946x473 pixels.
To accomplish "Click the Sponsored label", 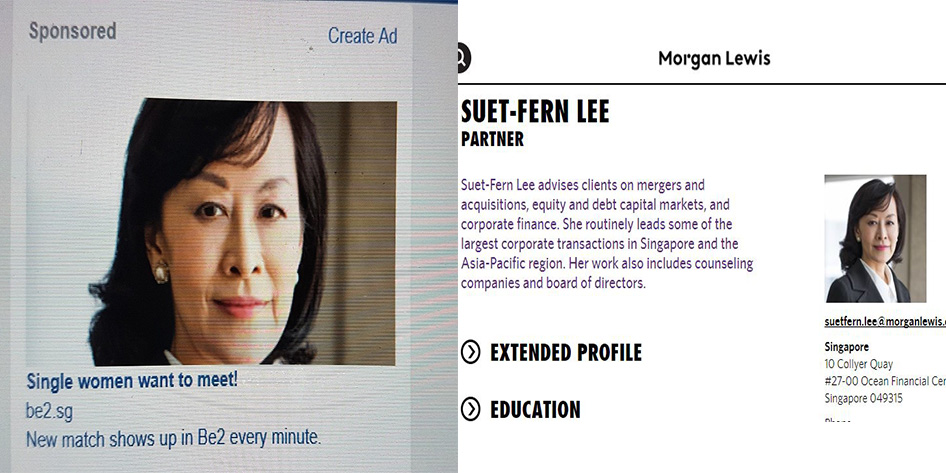I will (x=72, y=31).
